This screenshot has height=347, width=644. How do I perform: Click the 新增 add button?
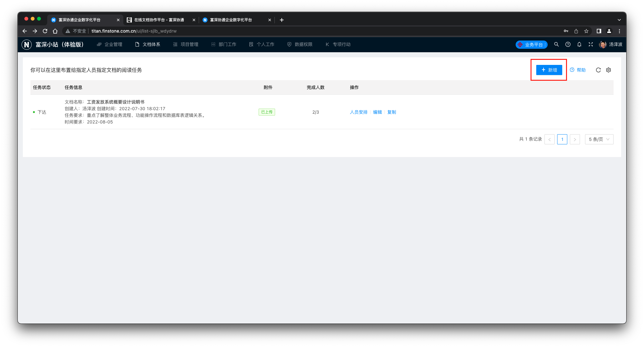tap(549, 70)
